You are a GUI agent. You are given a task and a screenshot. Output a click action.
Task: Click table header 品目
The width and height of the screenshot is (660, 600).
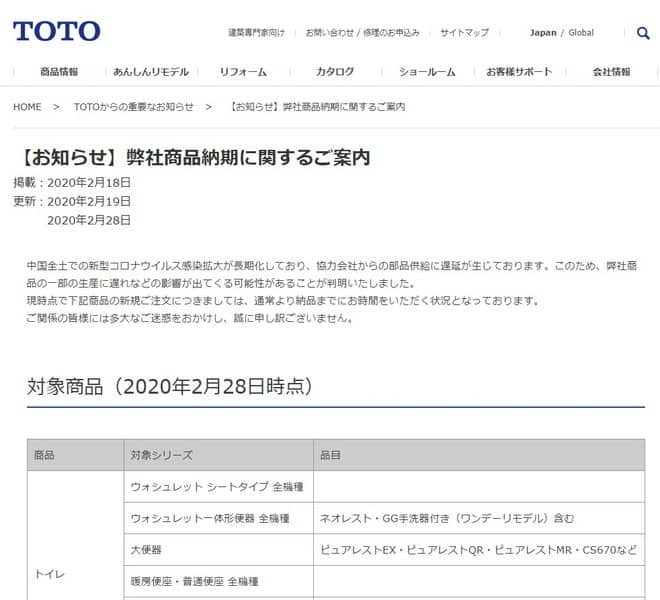pos(479,455)
